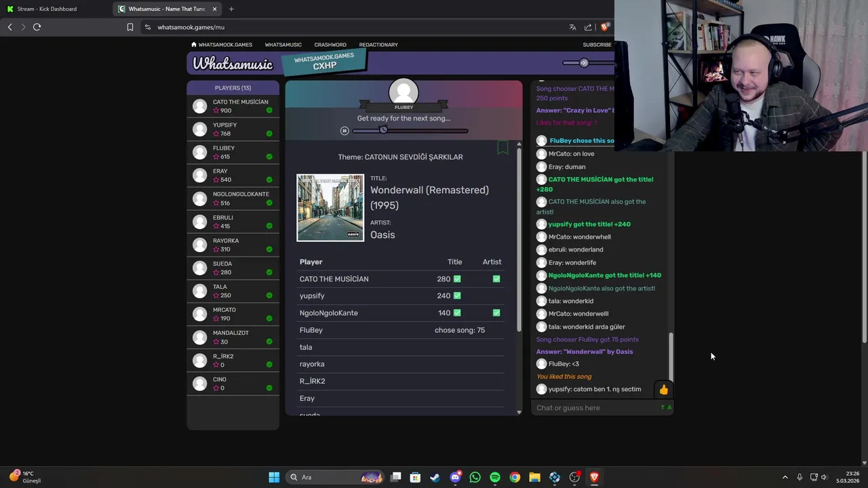868x488 pixels.
Task: Open Steam from taskbar
Action: pos(435,477)
